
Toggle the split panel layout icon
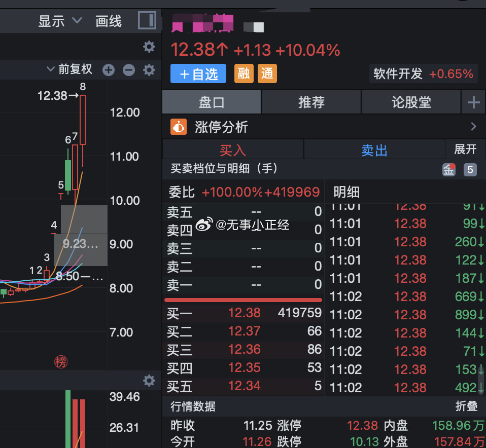pos(147,20)
